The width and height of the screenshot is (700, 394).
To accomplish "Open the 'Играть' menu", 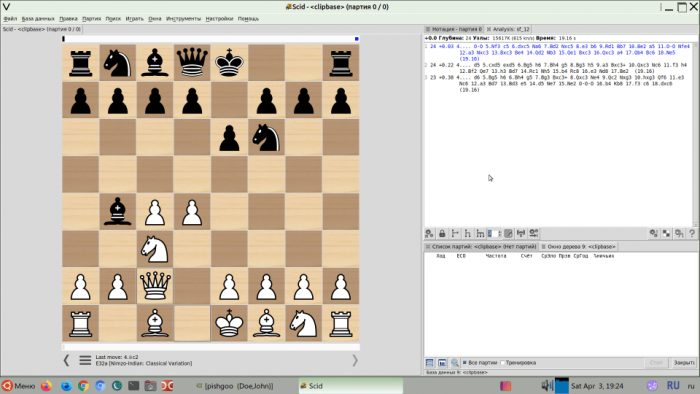I will point(134,19).
